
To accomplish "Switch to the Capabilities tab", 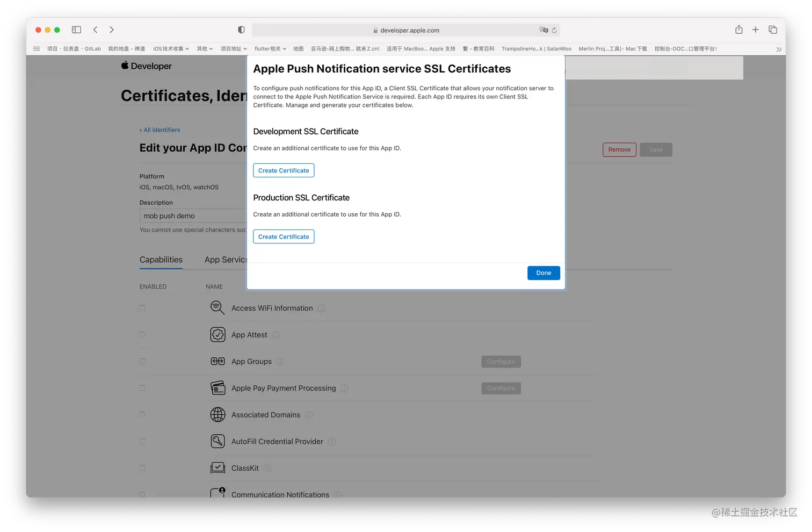I will point(161,260).
